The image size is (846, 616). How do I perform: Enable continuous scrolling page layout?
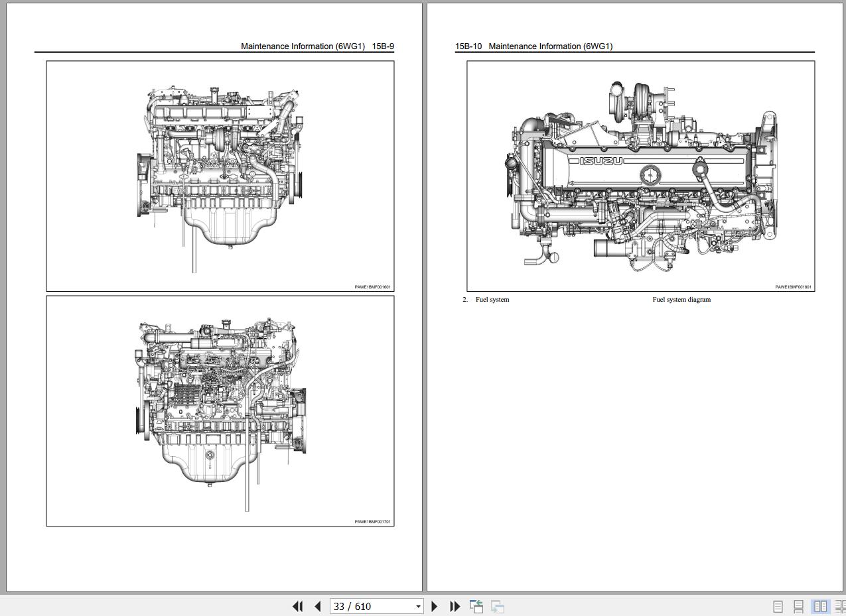pyautogui.click(x=799, y=606)
